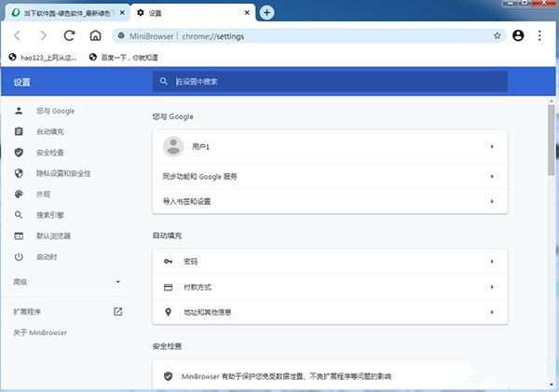Click the home icon in toolbar
The image size is (559, 392).
(95, 35)
